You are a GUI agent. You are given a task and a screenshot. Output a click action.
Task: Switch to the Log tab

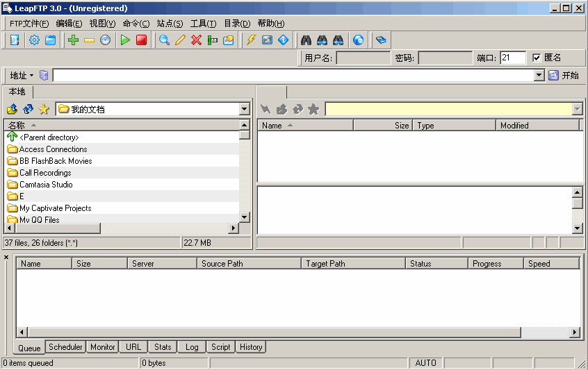[192, 347]
